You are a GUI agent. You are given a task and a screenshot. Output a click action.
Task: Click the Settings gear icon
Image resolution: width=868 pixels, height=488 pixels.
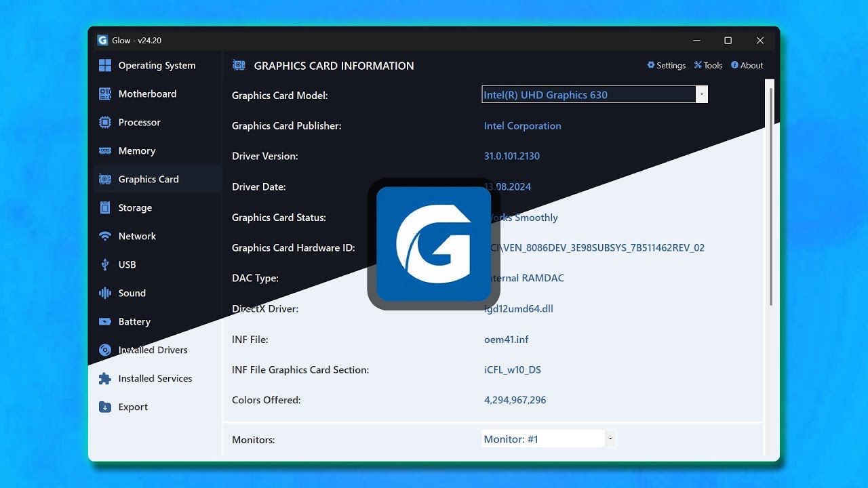click(x=651, y=65)
